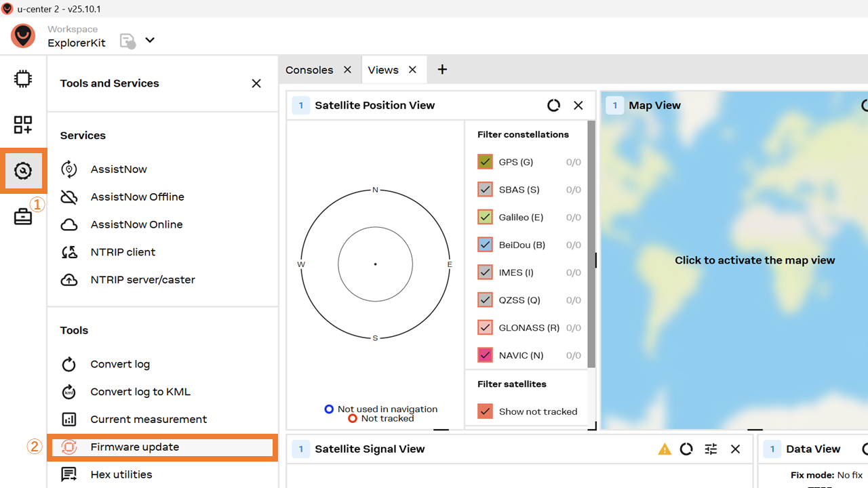Toggle the BeiDou (B) constellation checkbox
The width and height of the screenshot is (868, 488).
(x=485, y=245)
